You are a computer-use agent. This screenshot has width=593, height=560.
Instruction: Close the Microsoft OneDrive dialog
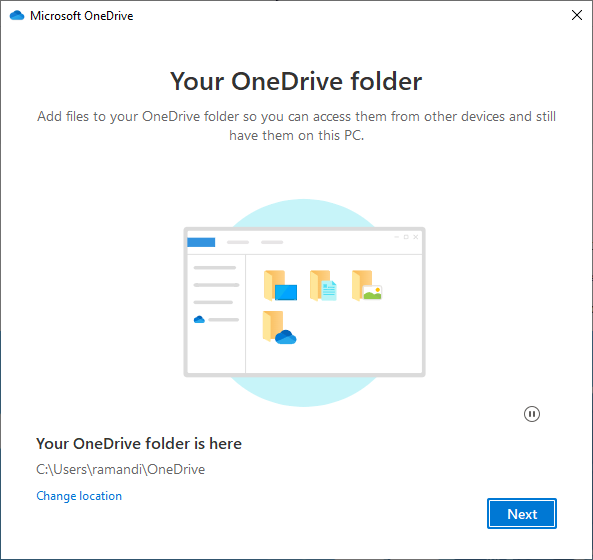point(577,15)
